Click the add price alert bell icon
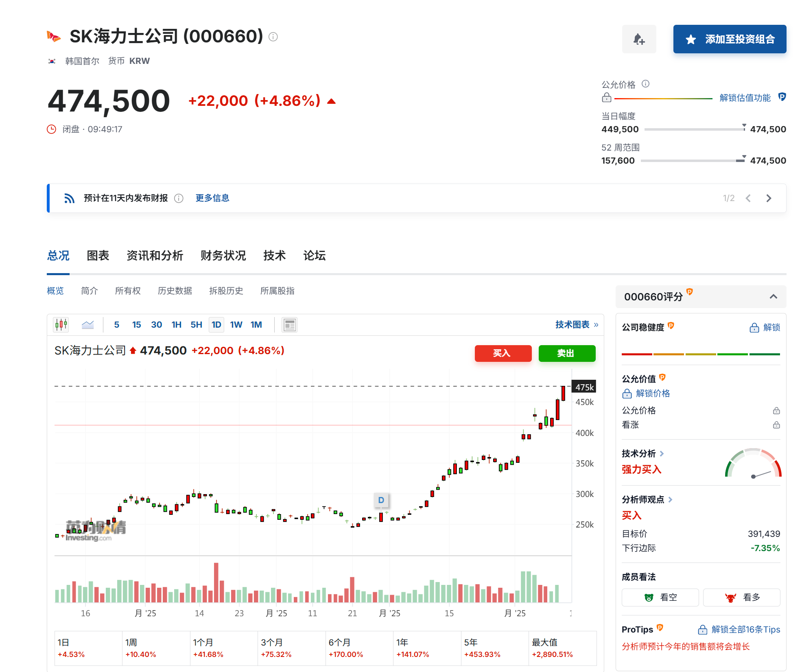The height and width of the screenshot is (672, 802). click(638, 39)
